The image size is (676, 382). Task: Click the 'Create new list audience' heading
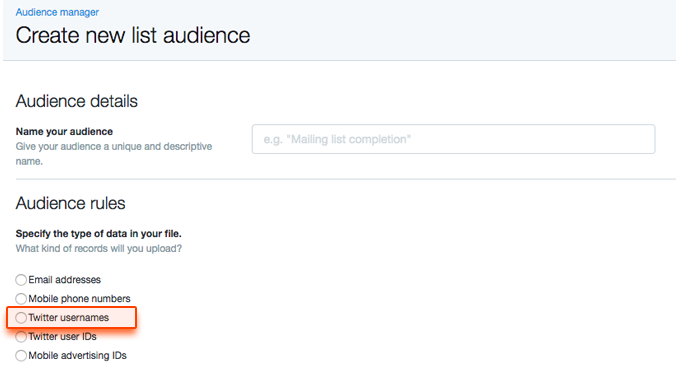tap(133, 35)
